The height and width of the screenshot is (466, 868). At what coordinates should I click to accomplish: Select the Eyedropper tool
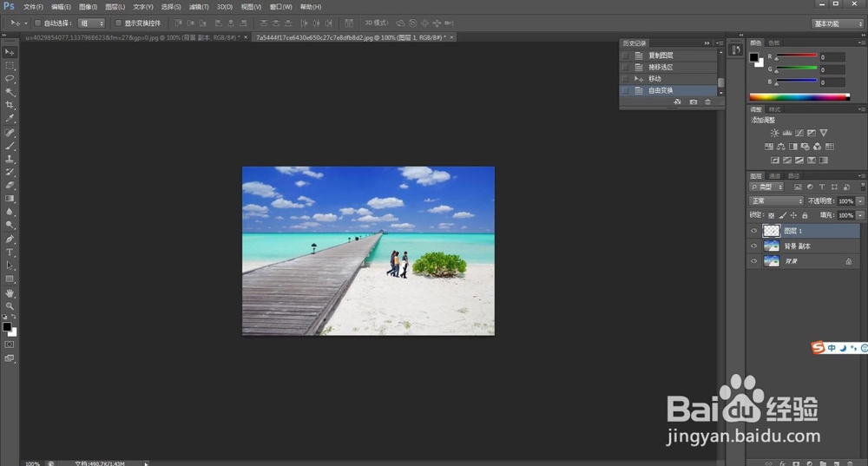(x=10, y=118)
